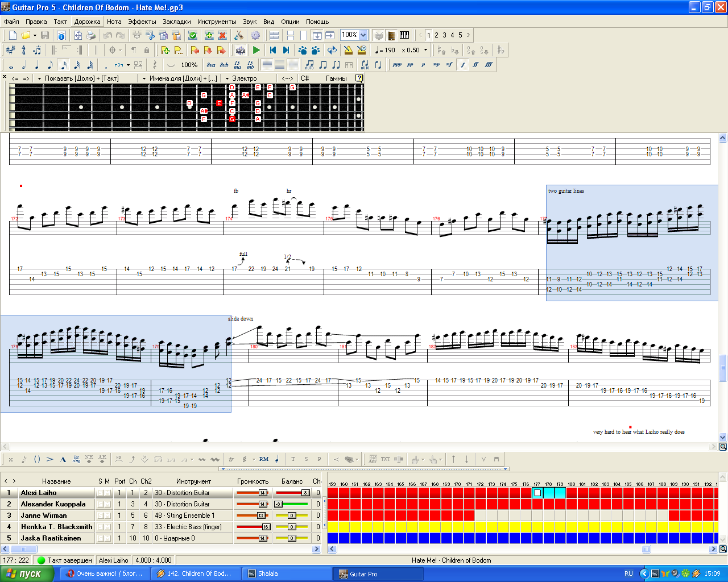Select the sixteenth note duration

pos(63,65)
